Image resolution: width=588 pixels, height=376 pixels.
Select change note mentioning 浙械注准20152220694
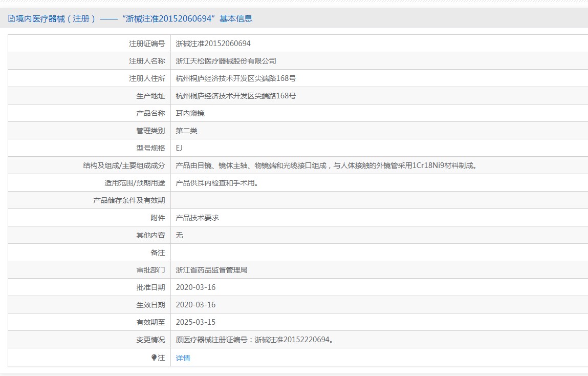click(255, 340)
